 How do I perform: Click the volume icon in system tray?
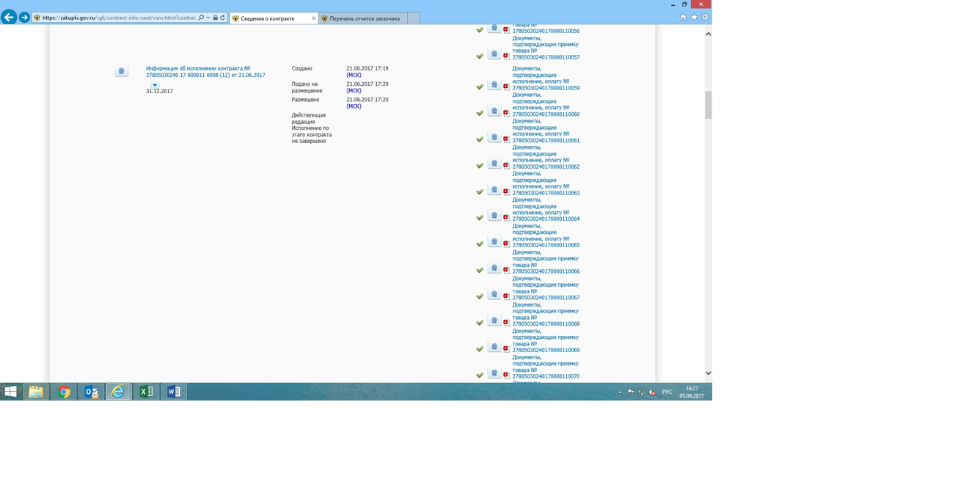653,392
